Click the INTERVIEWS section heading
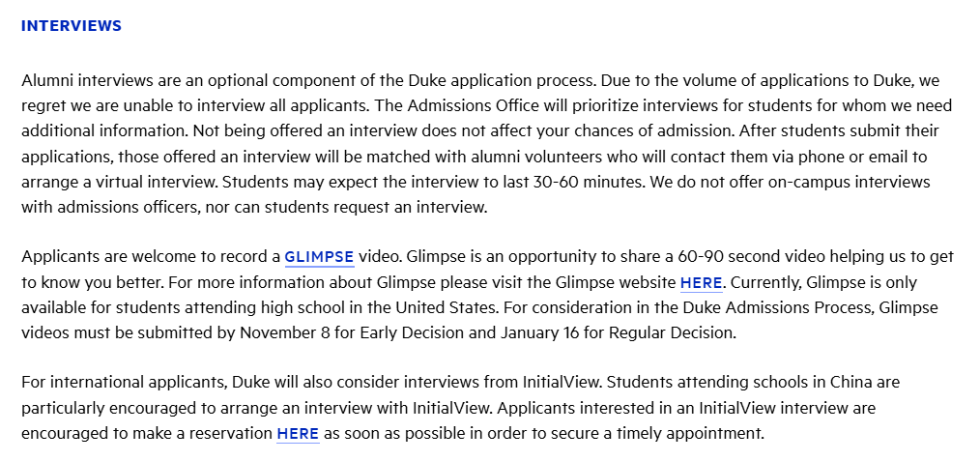Viewport: 980px width, 461px height. (x=72, y=26)
